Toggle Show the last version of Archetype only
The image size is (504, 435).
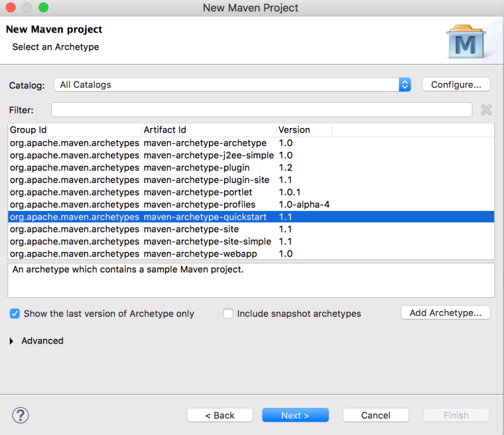15,314
